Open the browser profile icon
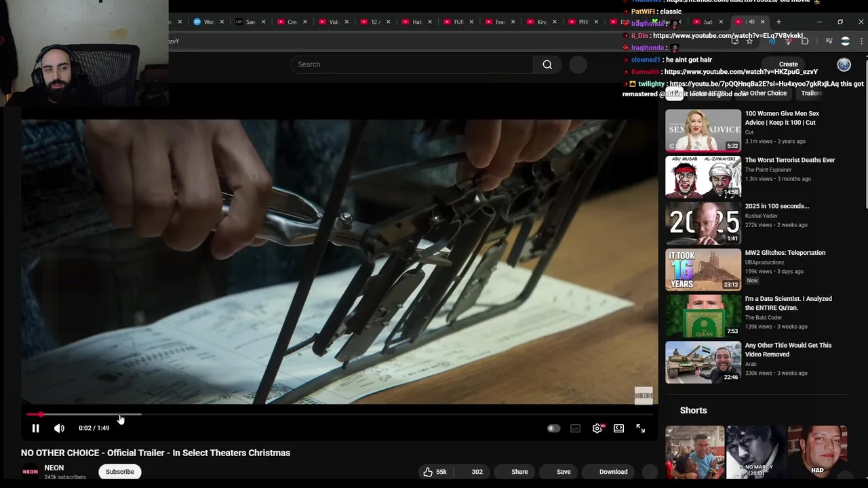 (x=845, y=41)
